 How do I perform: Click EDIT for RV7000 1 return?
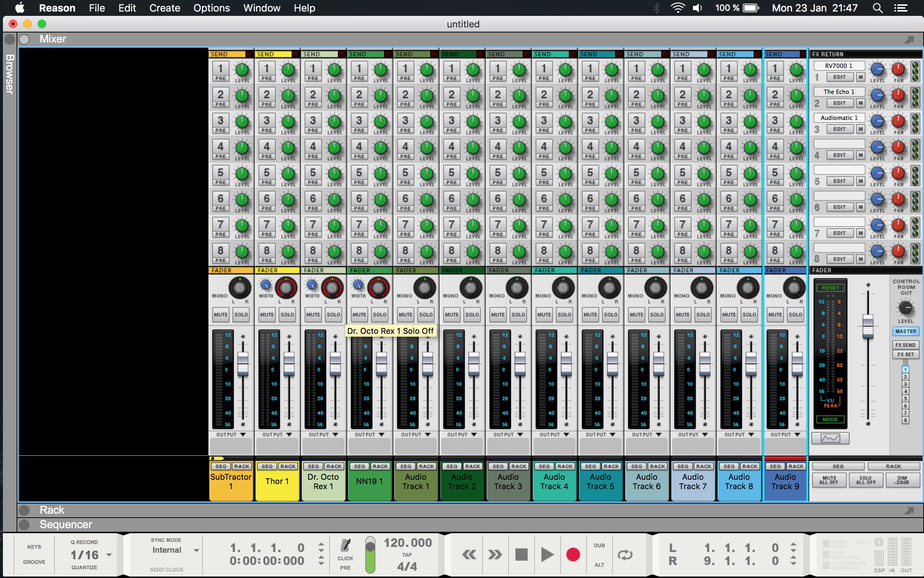tap(839, 77)
